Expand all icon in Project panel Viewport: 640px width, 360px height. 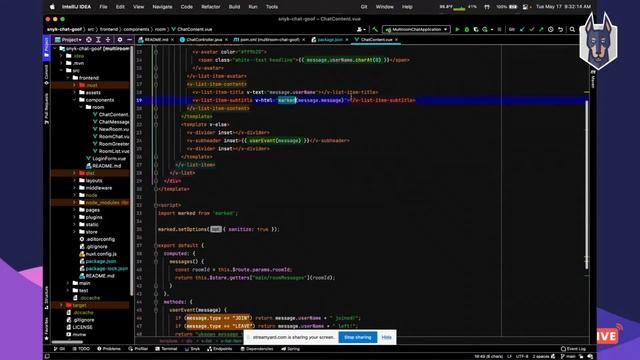[98, 40]
